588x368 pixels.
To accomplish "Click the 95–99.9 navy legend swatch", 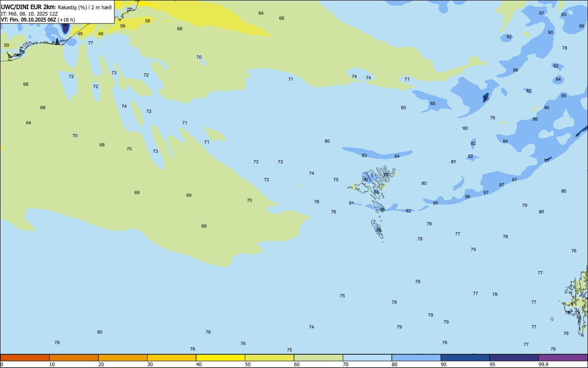I will click(514, 357).
